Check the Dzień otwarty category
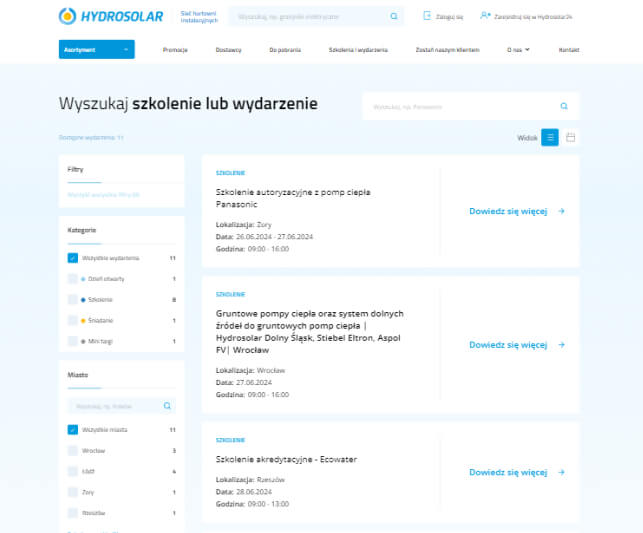 [73, 279]
